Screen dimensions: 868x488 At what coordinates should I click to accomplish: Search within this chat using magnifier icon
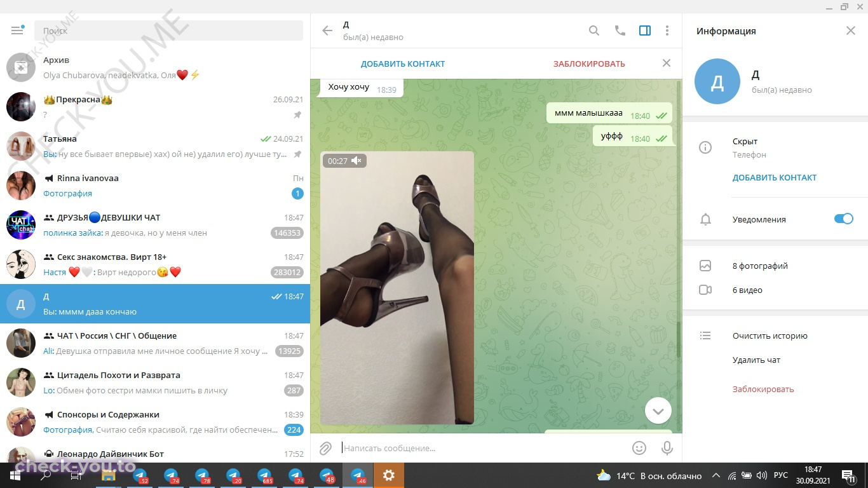click(x=594, y=30)
